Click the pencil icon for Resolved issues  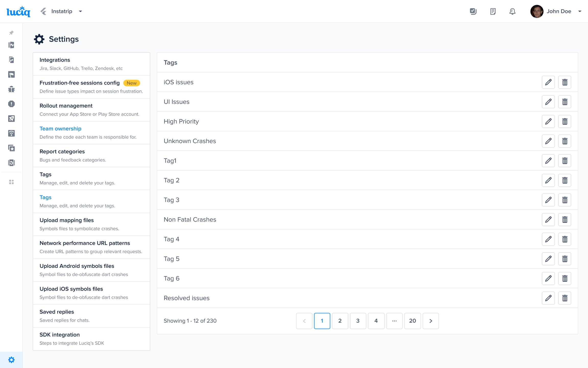548,298
